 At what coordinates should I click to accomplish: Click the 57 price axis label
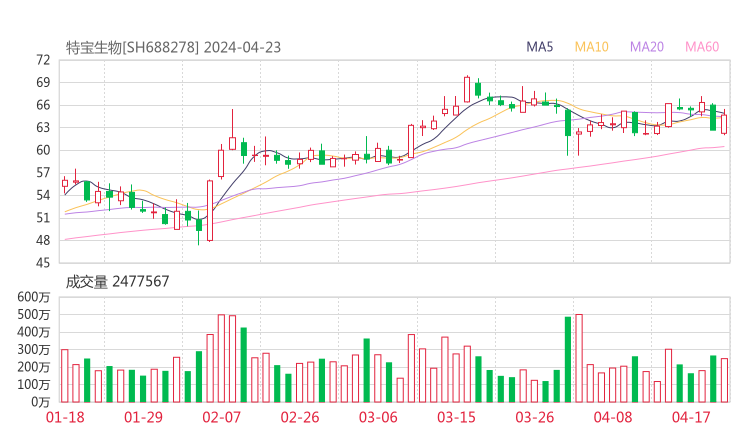43,173
